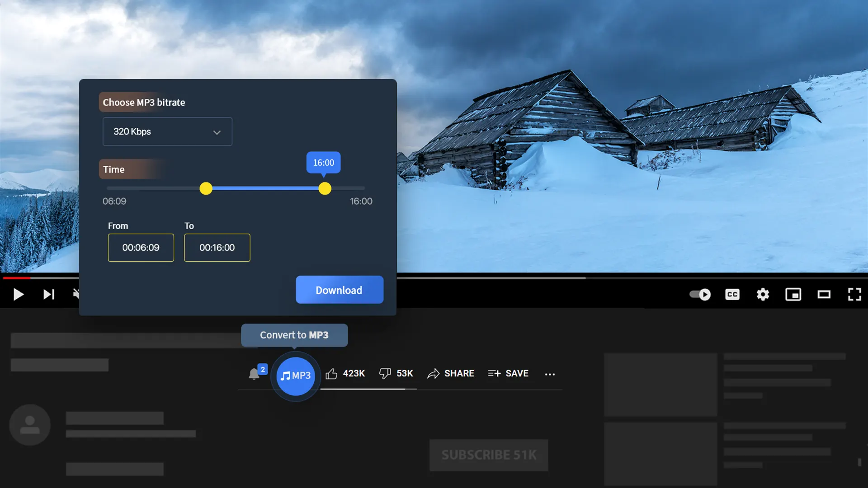
Task: Click the Download button
Action: (339, 290)
